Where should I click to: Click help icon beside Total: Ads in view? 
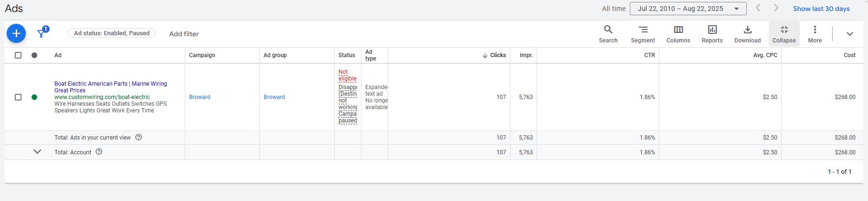[138, 137]
